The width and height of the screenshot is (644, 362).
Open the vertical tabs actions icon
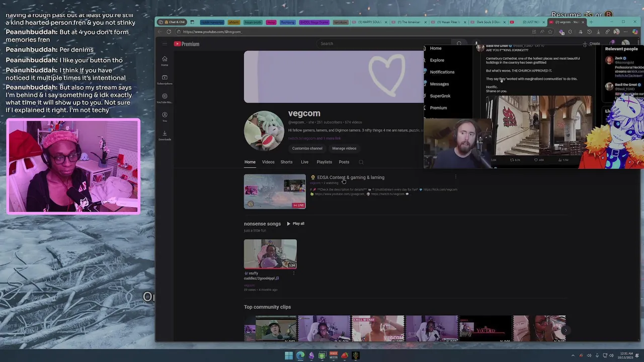(192, 22)
